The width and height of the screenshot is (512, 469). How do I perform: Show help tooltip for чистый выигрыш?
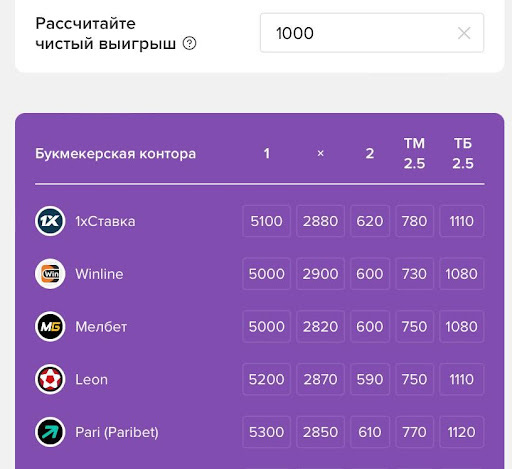(189, 43)
